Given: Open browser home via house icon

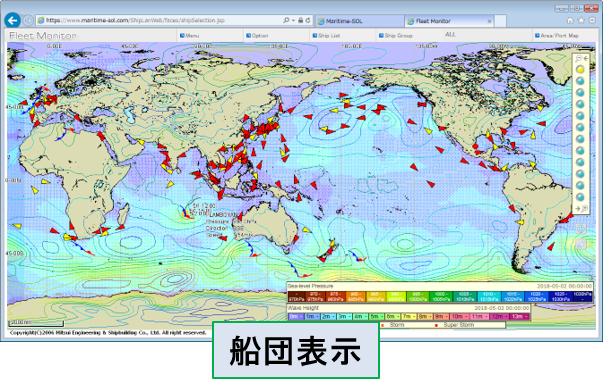Looking at the screenshot, I should (570, 21).
